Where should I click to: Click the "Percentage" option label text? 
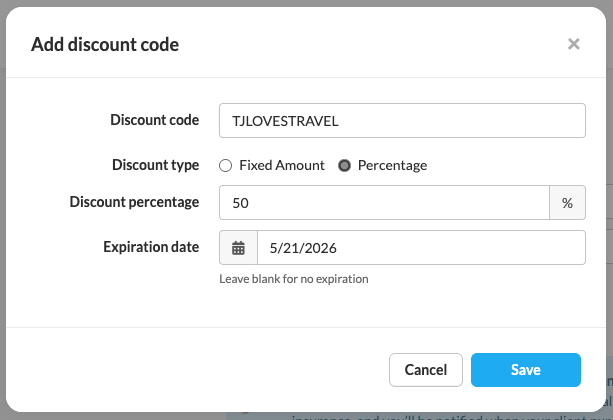pos(392,165)
